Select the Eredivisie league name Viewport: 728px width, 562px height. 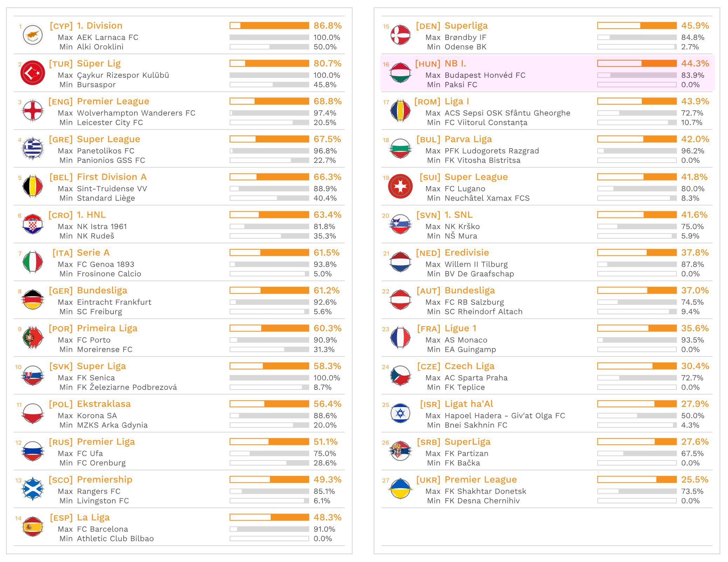[x=466, y=253]
